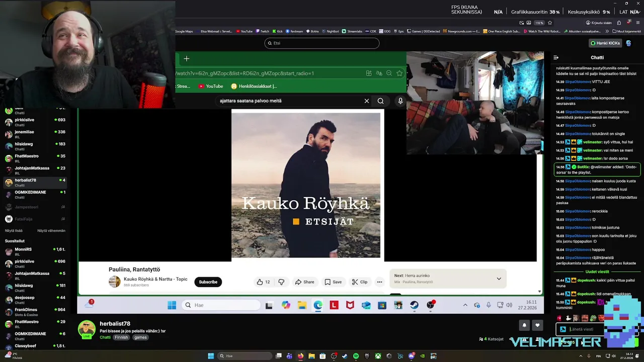644x362 pixels.
Task: Bookmark the page with star in streamed address bar
Action: point(399,73)
